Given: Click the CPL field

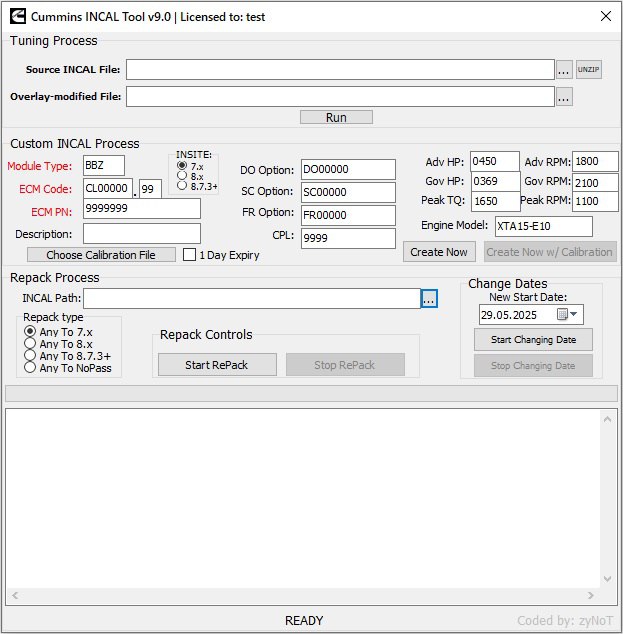Looking at the screenshot, I should [348, 238].
